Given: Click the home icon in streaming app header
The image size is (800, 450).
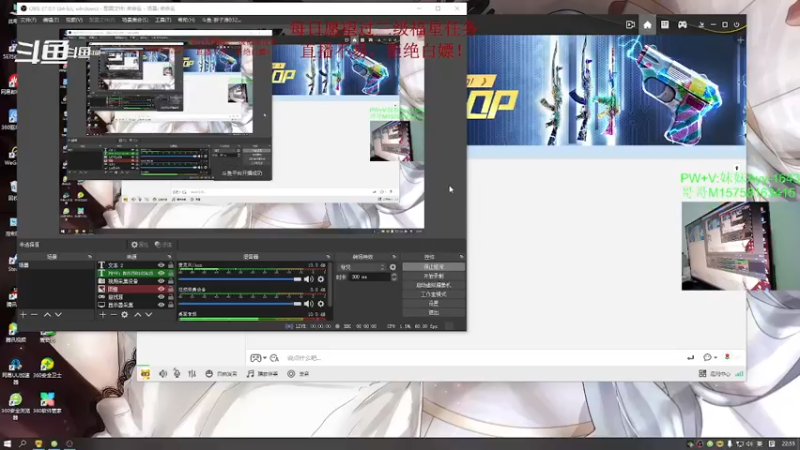Looking at the screenshot, I should coord(647,24).
